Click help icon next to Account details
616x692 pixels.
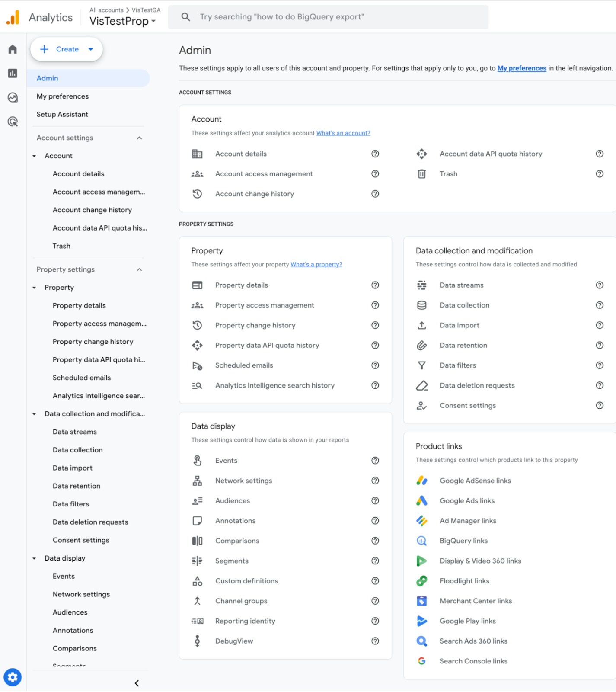(375, 154)
